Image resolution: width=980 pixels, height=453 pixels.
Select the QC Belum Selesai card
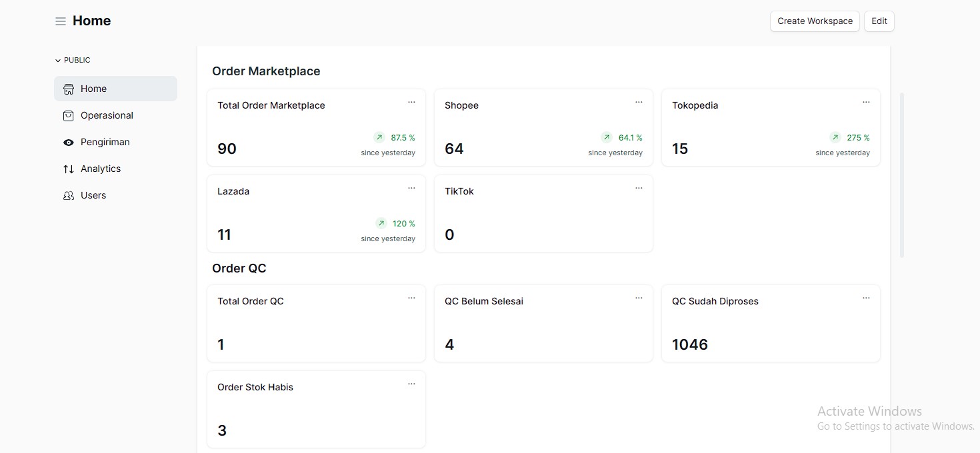tap(543, 324)
